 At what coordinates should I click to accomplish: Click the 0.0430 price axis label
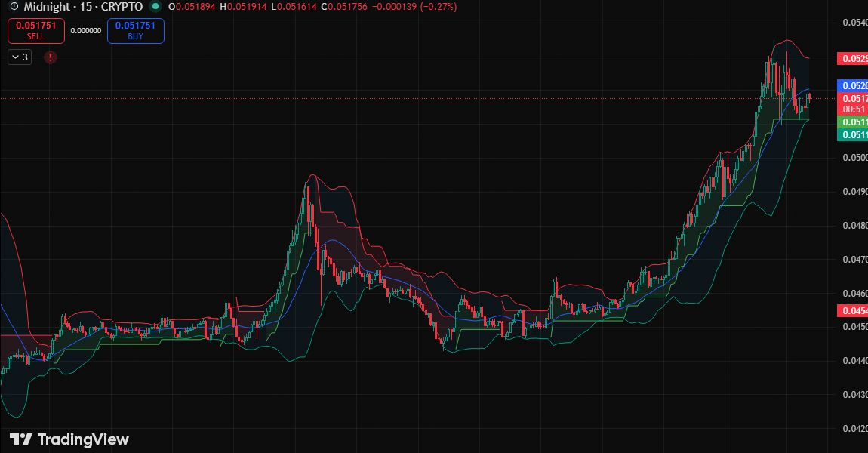coord(854,395)
